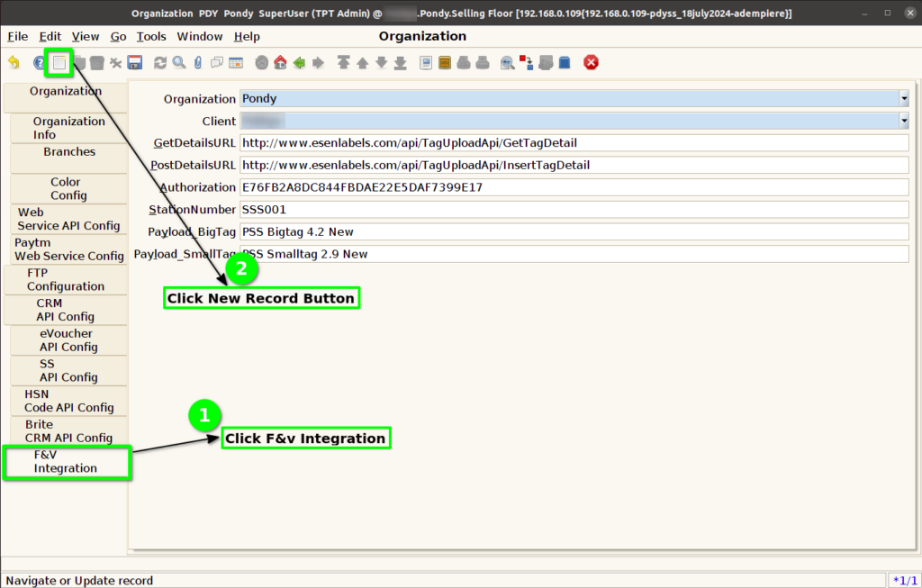This screenshot has height=588, width=922.
Task: Select the Organization tab in sidebar
Action: (x=65, y=97)
